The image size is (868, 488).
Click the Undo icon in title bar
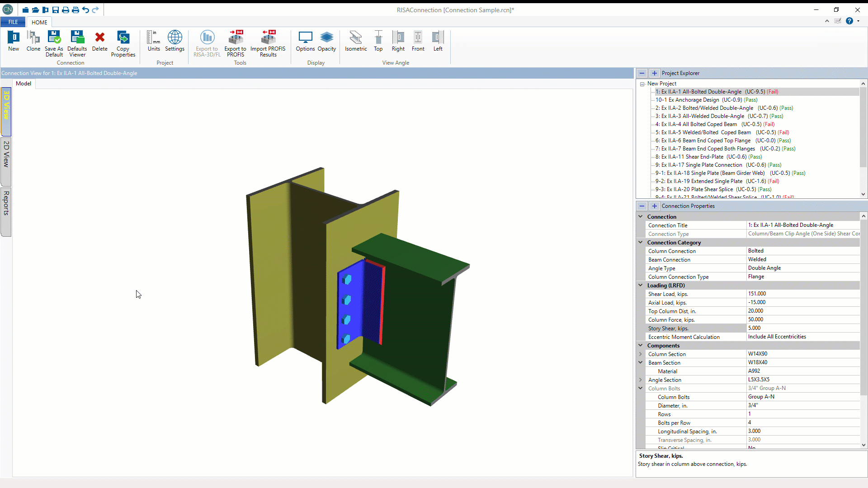85,10
